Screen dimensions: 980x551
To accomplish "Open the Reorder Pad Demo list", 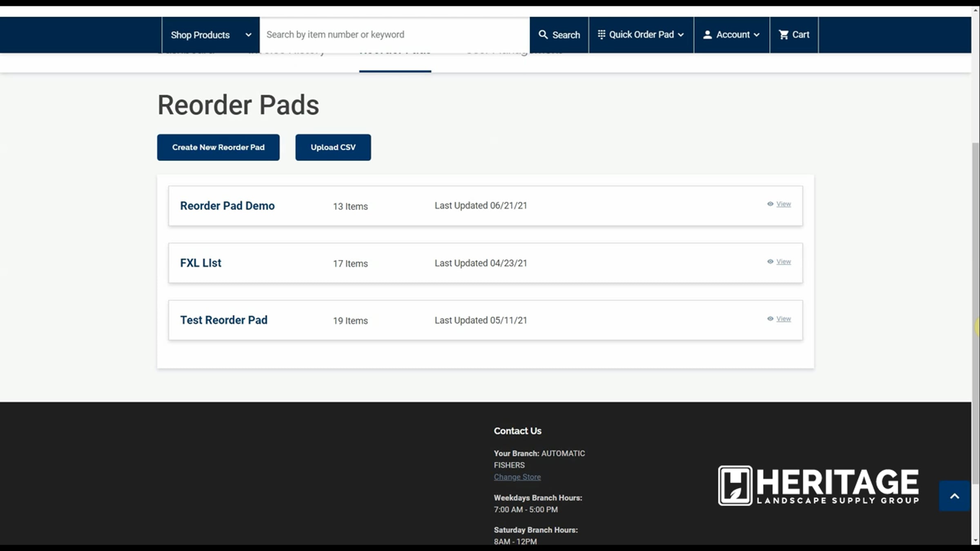I will click(x=227, y=206).
